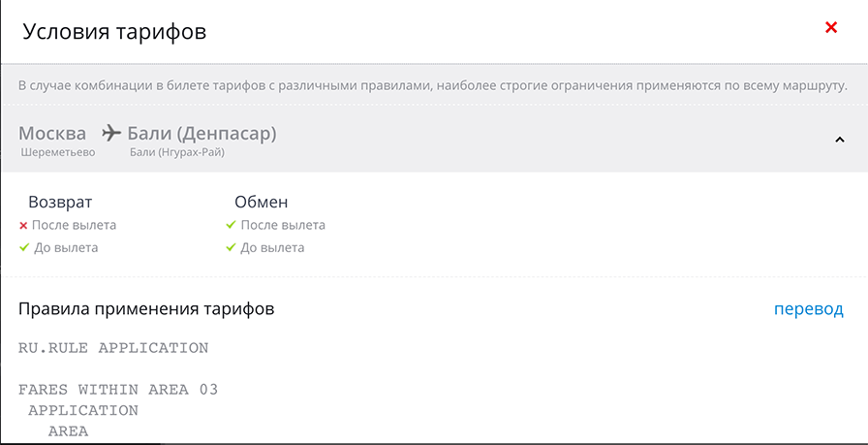Click the red cross icon under Возврат

pyautogui.click(x=23, y=226)
